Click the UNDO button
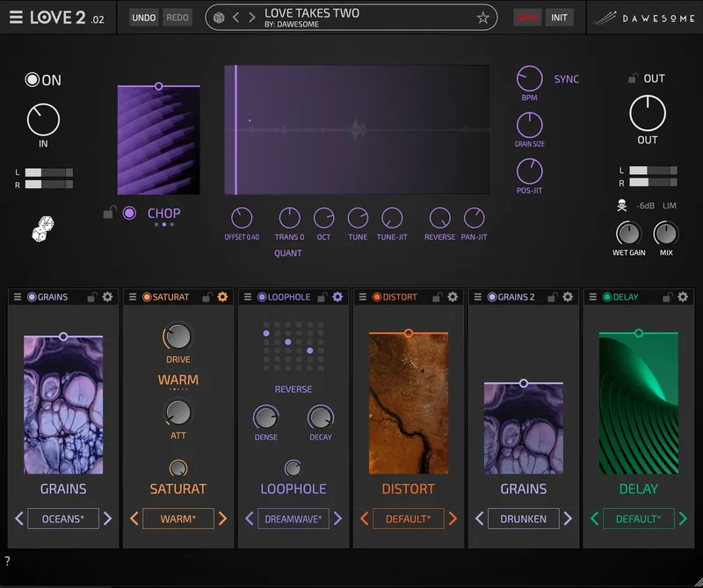Viewport: 703px width, 588px height. pyautogui.click(x=144, y=18)
